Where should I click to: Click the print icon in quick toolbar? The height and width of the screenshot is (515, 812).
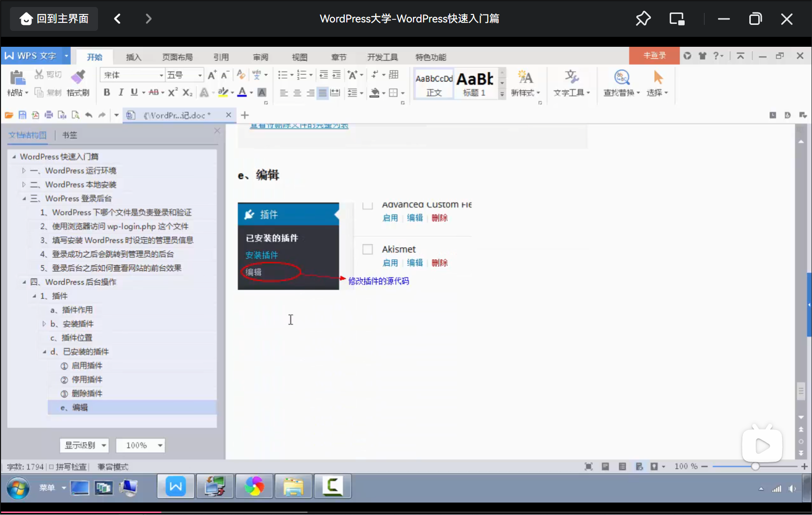49,115
